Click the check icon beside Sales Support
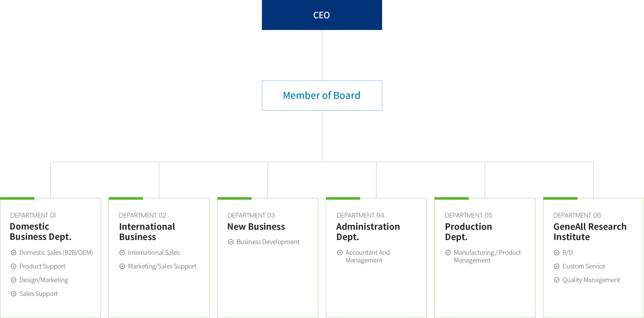 [x=14, y=294]
